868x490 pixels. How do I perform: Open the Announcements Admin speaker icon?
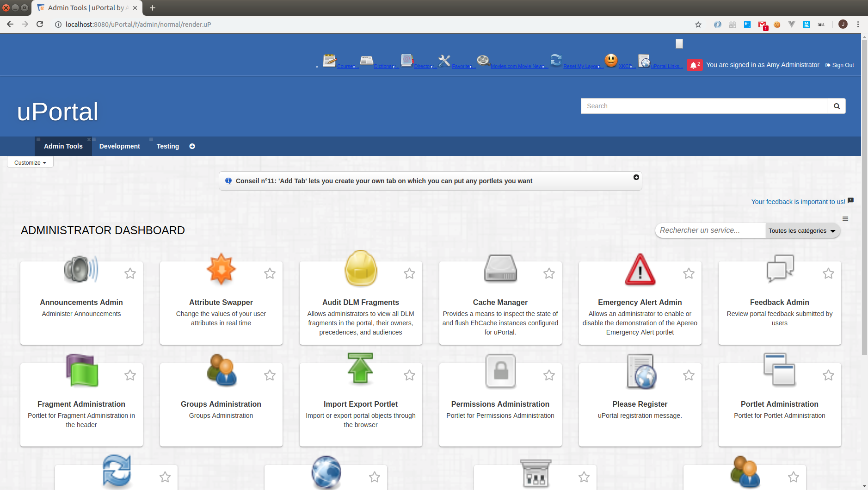[x=81, y=269]
